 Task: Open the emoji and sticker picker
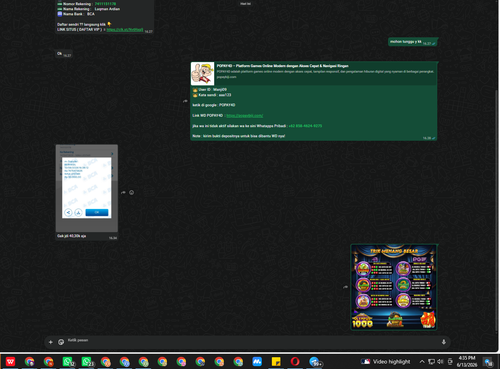(61, 342)
